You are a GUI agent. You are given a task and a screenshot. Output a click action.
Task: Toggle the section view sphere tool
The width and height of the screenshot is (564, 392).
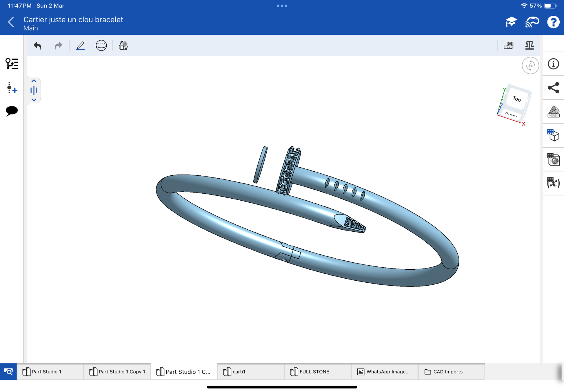pos(101,46)
